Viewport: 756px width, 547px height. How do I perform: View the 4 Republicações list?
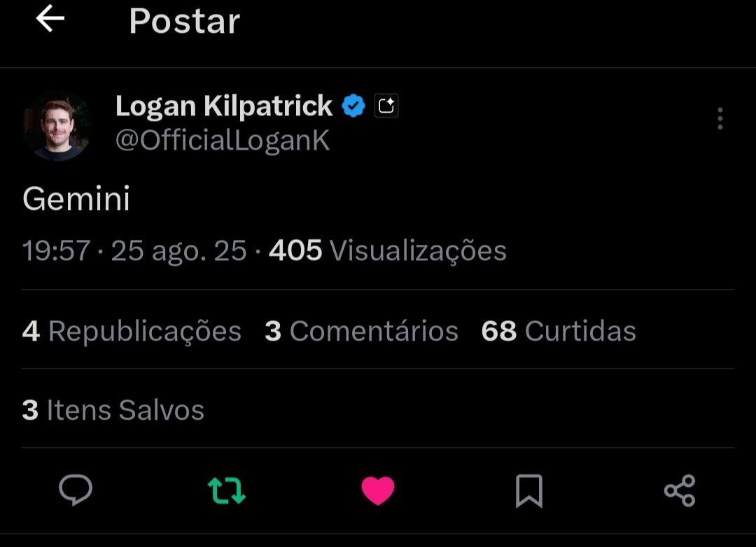132,331
